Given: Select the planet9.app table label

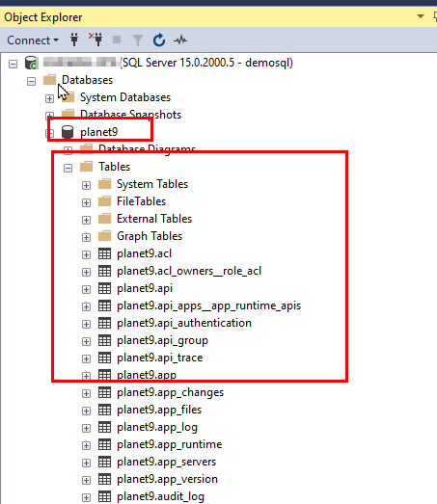Looking at the screenshot, I should [147, 375].
